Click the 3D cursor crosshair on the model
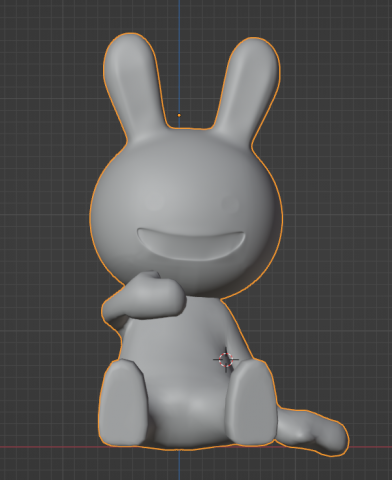 (226, 360)
